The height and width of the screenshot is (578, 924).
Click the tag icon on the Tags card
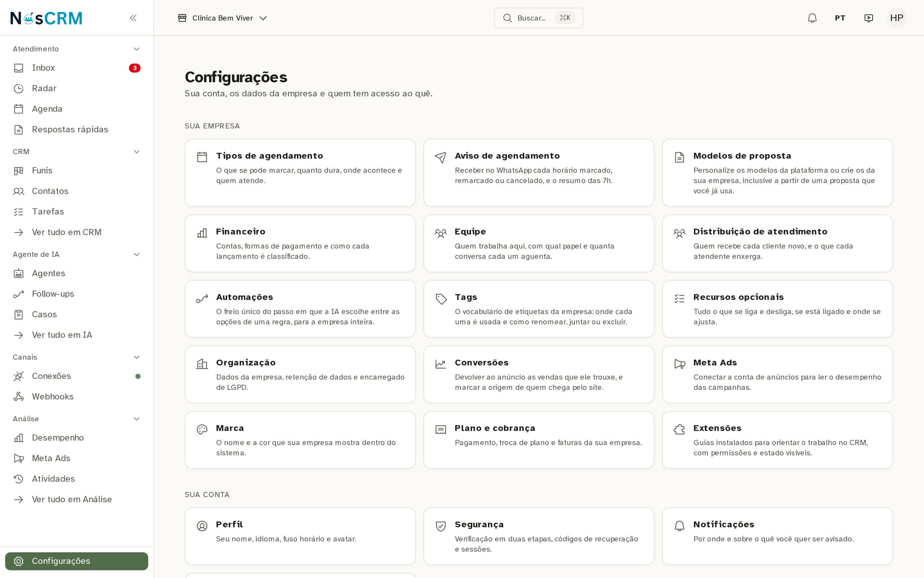[x=441, y=298]
